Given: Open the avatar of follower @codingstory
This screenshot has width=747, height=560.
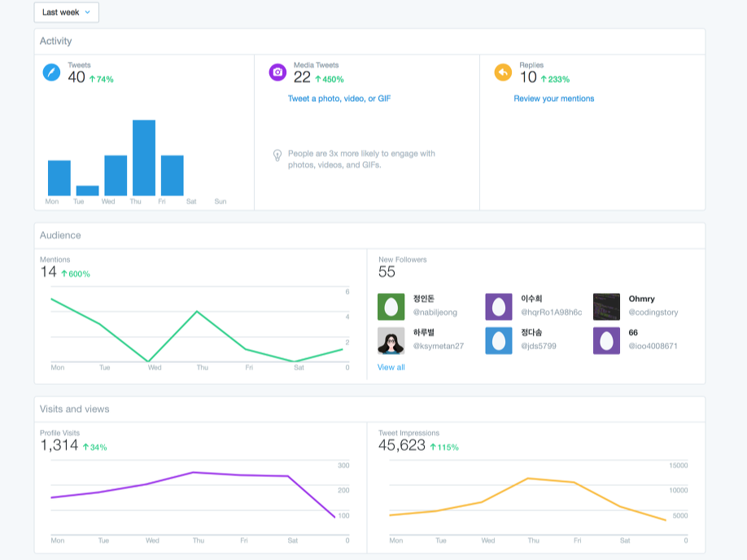Looking at the screenshot, I should point(606,307).
